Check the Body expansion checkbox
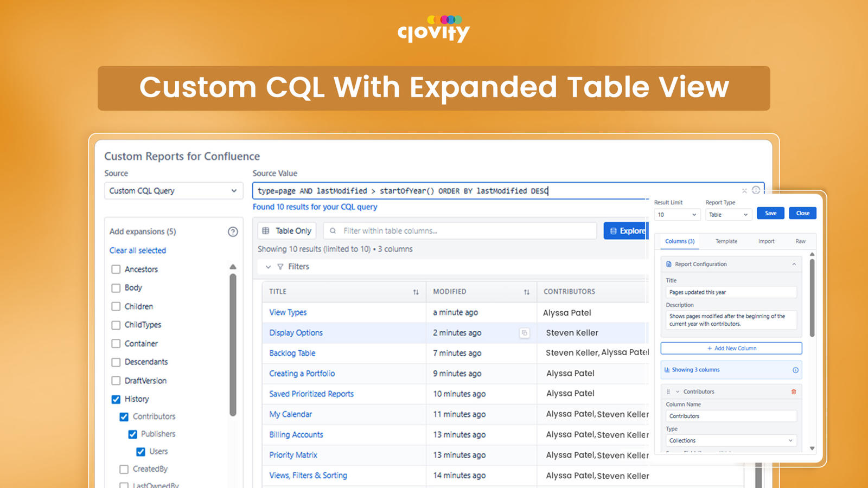 116,288
